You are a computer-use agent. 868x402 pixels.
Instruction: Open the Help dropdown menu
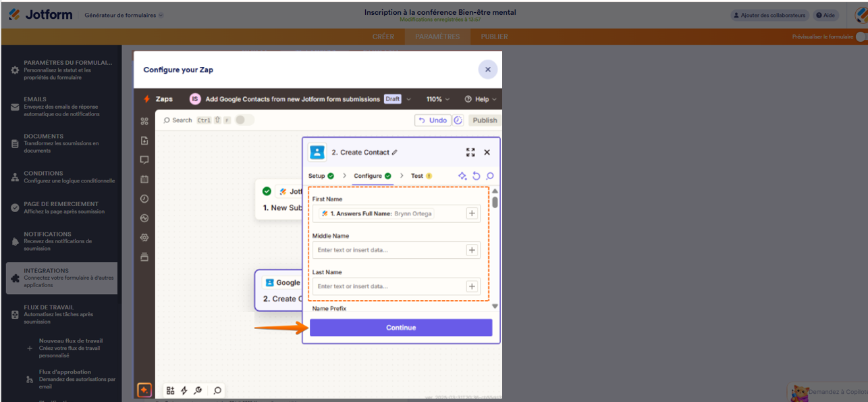point(481,99)
